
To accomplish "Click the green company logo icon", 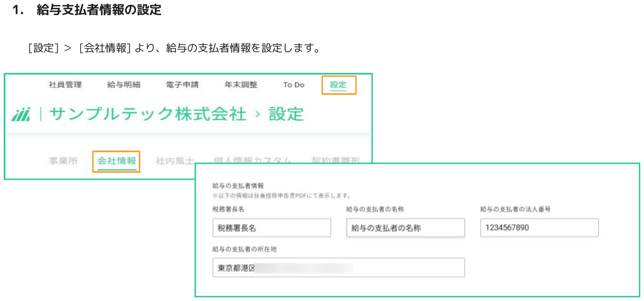I will [21, 114].
